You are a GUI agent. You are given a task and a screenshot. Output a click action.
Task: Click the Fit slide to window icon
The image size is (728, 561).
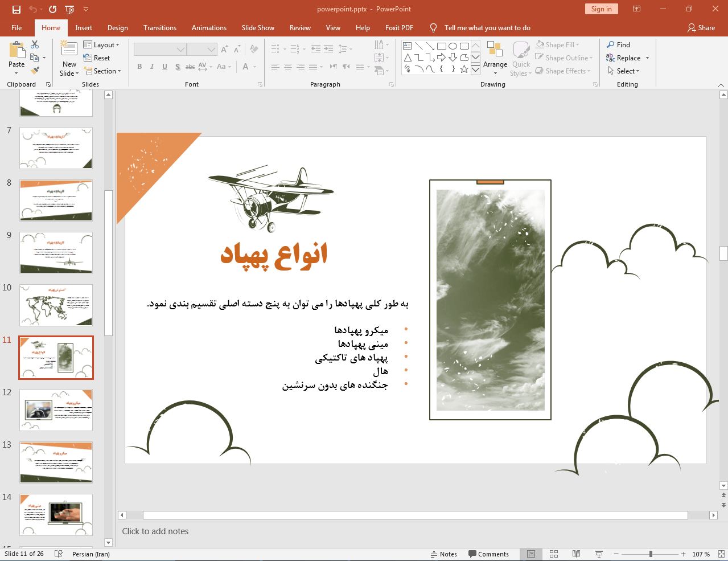click(721, 554)
